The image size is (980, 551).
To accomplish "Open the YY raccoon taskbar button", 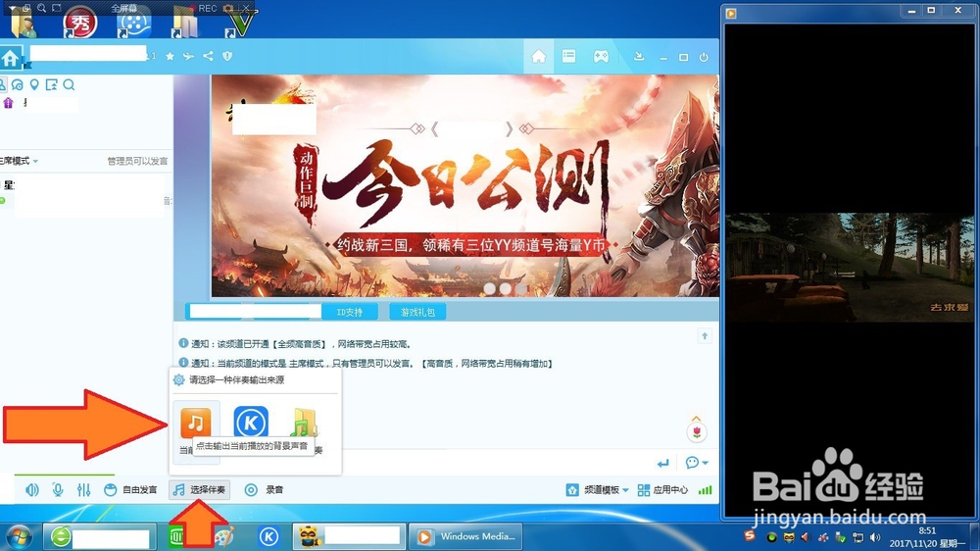I will click(x=349, y=536).
